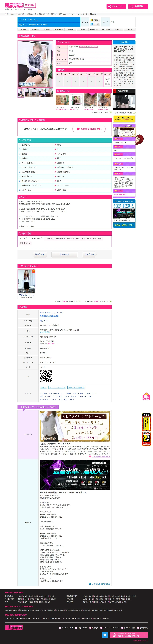Screen dimensions: 153x644
Task: Click コンパニオン募集 sidebar banner image
Action: (124, 132)
